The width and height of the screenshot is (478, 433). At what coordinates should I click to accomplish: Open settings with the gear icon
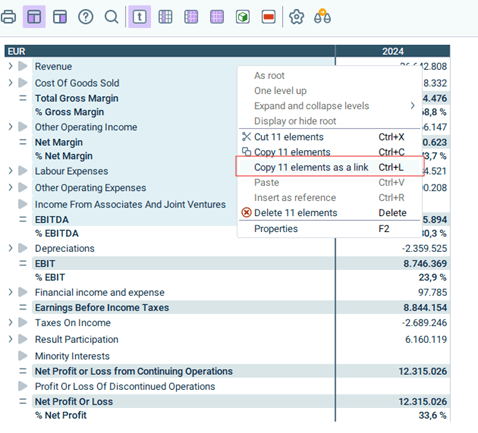296,17
